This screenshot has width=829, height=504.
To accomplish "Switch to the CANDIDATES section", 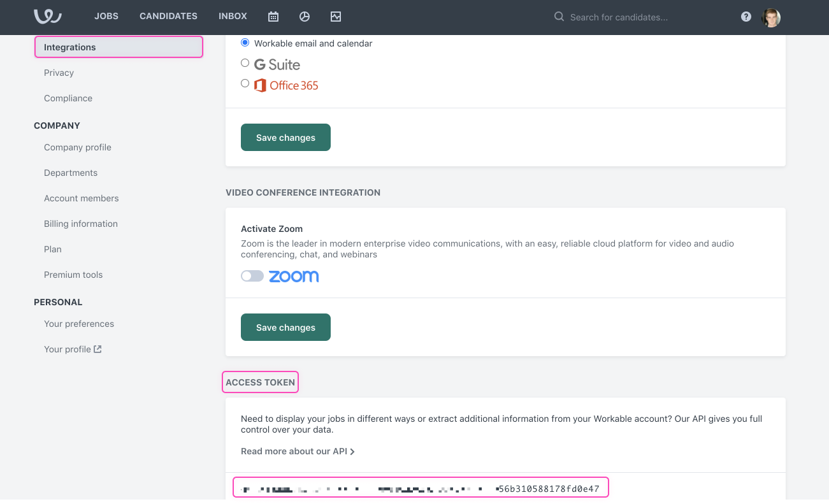I will [x=168, y=16].
